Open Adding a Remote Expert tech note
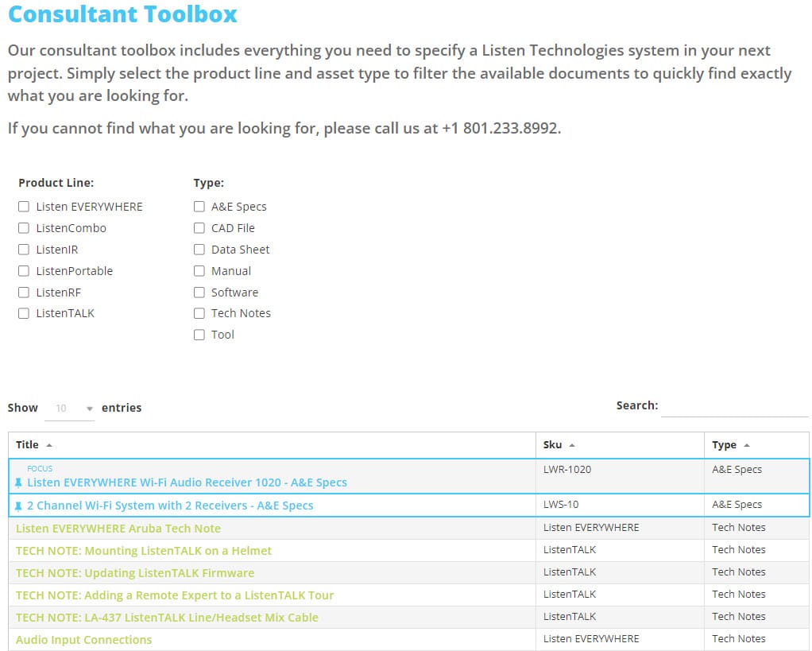The height and width of the screenshot is (651, 812). (175, 595)
